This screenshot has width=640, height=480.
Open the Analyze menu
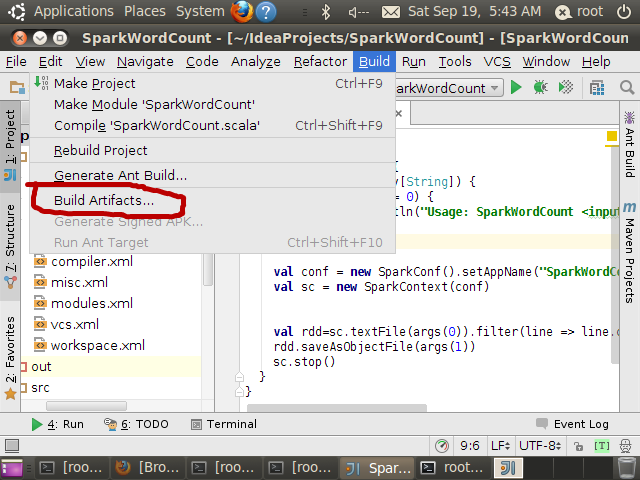coord(256,62)
